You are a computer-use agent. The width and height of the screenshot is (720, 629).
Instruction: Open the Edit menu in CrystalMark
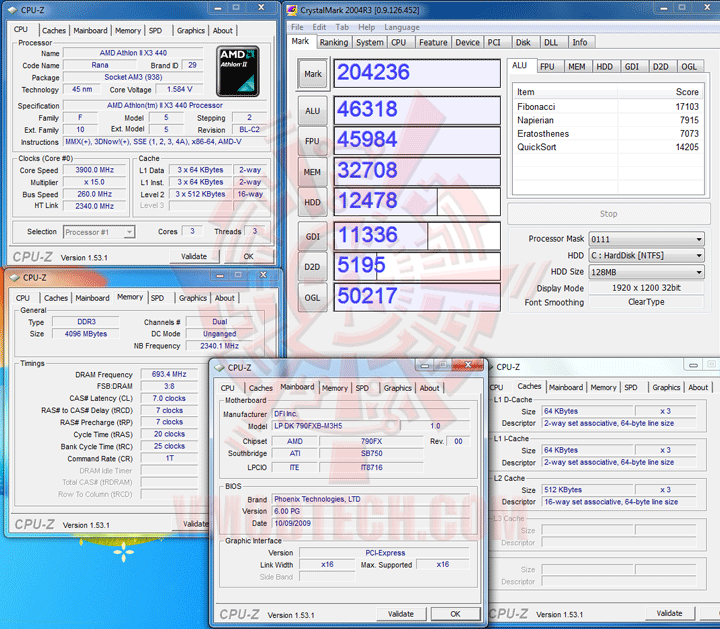(x=319, y=27)
